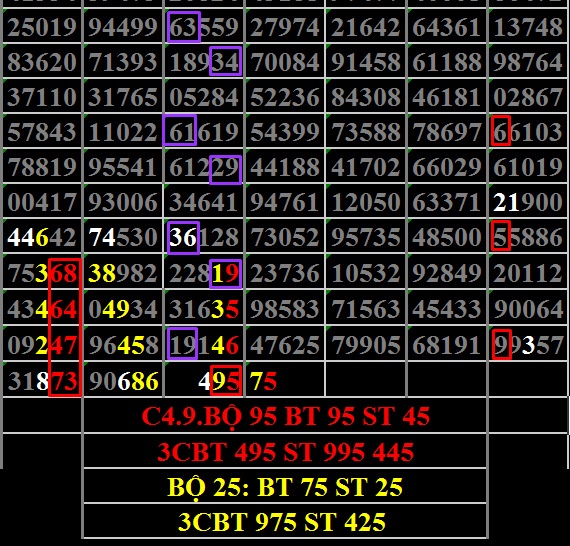Screen dimensions: 570x546
Task: Select the cell showing 63559
Action: 204,26
